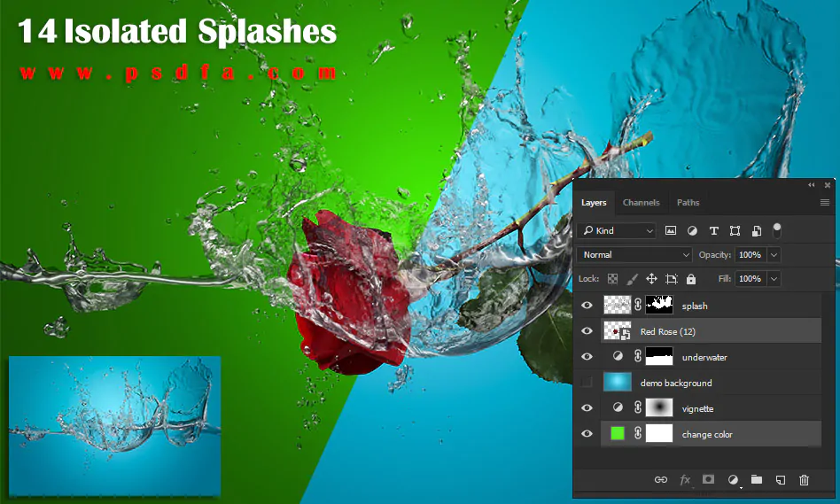Click the Link layers icon
Image resolution: width=840 pixels, height=504 pixels.
(660, 480)
